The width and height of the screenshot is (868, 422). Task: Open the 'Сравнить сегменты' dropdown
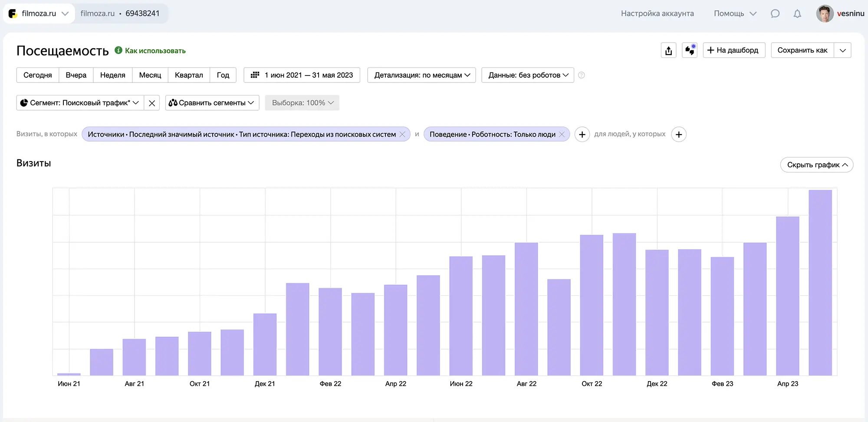coord(212,103)
